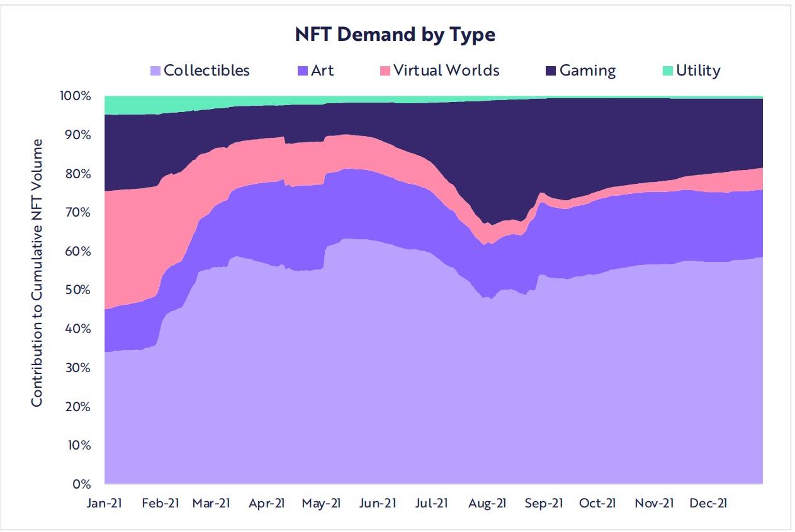Select the Gaming legend label
795x532 pixels.
(588, 71)
